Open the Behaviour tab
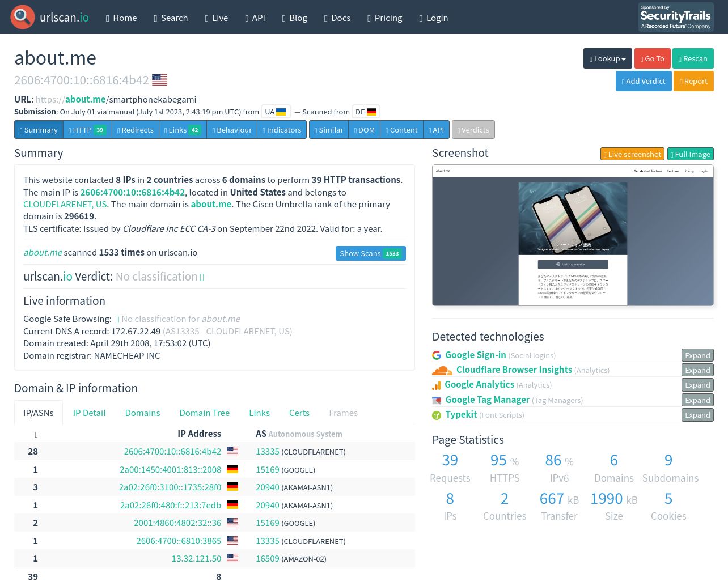This screenshot has width=728, height=586. point(232,130)
